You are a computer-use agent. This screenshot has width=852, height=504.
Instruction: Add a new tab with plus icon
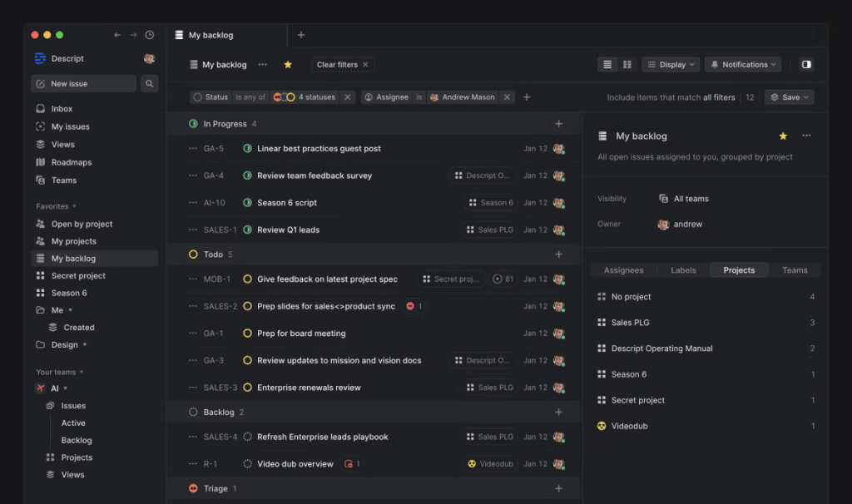301,35
